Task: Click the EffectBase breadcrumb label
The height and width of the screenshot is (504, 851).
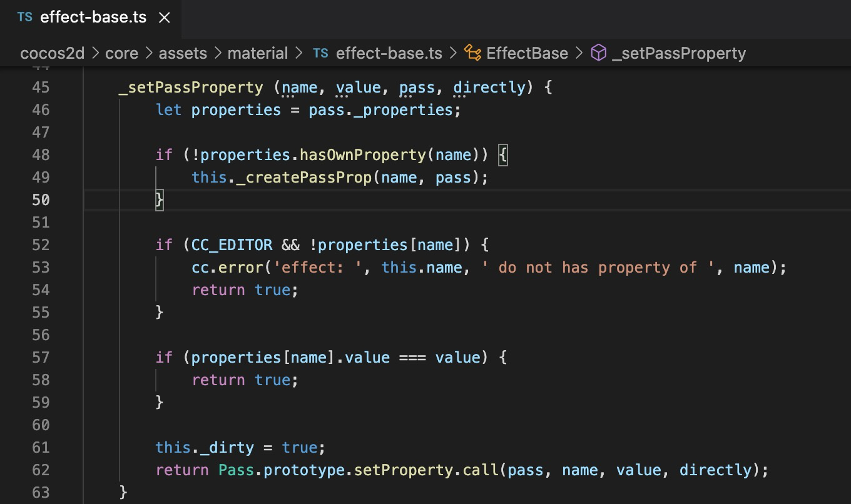Action: (x=527, y=53)
